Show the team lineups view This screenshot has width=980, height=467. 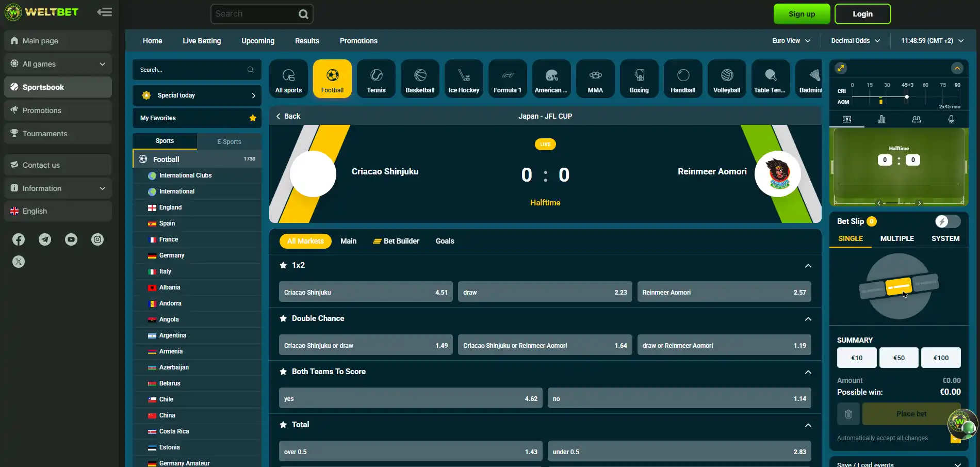coord(917,119)
